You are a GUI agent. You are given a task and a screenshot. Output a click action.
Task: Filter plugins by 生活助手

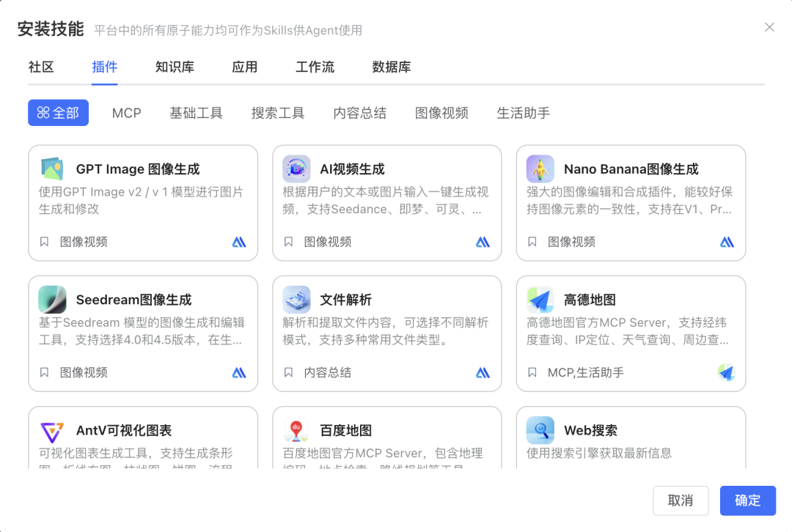click(x=524, y=113)
